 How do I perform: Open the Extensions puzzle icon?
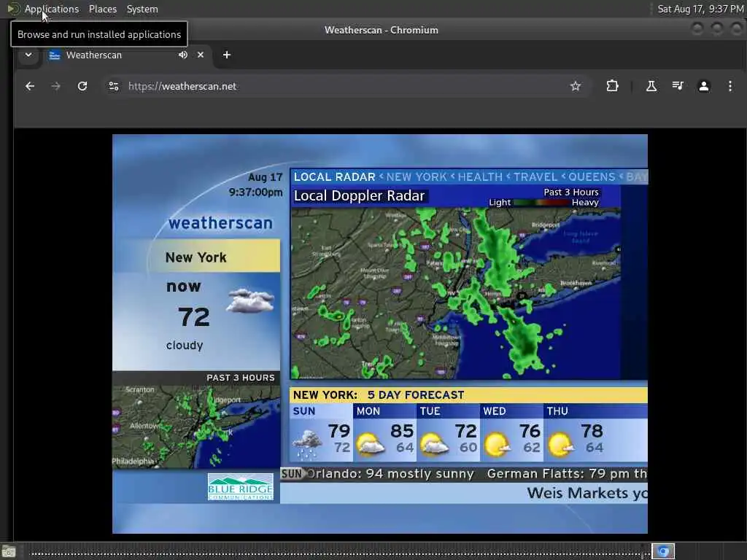pos(612,86)
